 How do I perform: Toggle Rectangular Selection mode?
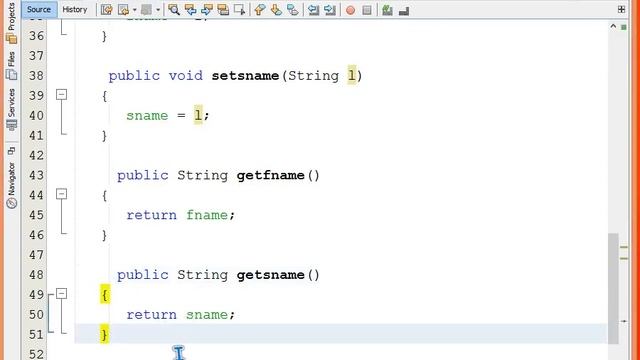coord(240,10)
